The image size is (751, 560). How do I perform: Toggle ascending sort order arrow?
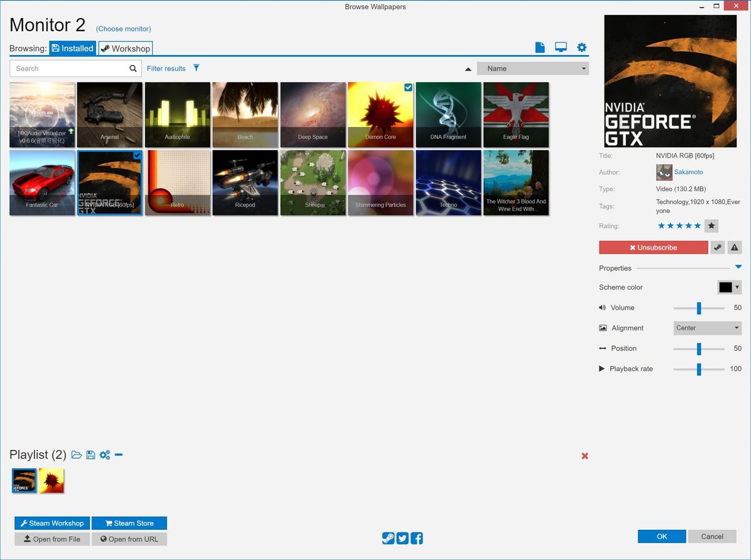[468, 69]
